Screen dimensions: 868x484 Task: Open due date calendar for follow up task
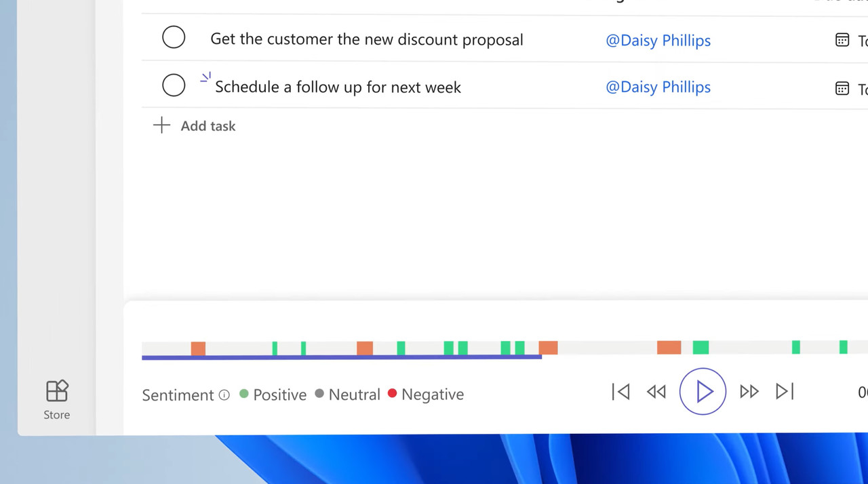click(842, 88)
